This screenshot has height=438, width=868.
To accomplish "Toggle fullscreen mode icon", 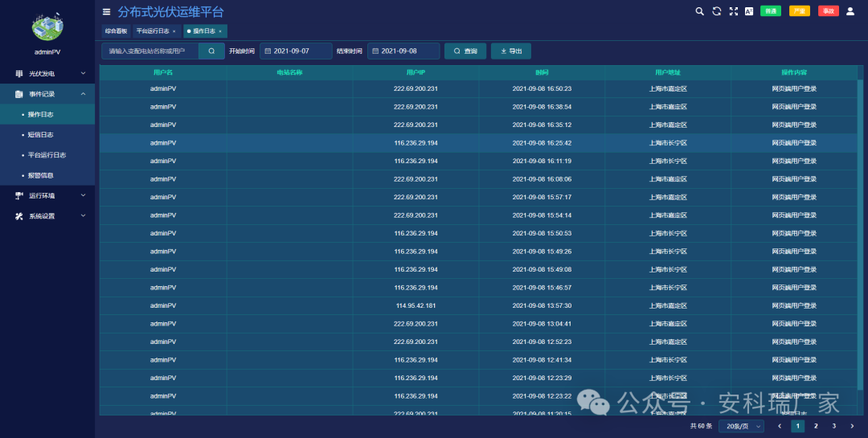I will point(733,11).
